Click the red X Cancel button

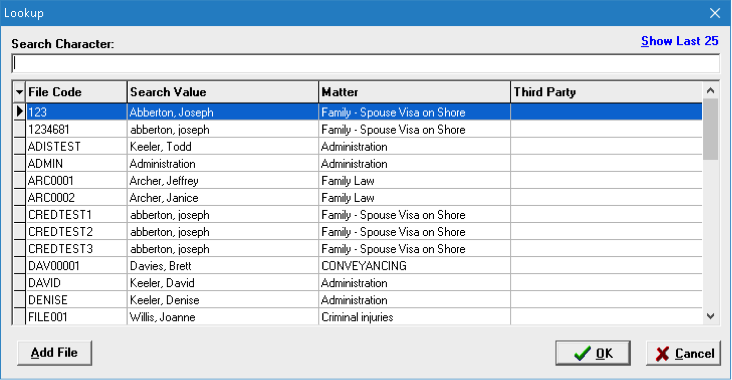(x=683, y=353)
